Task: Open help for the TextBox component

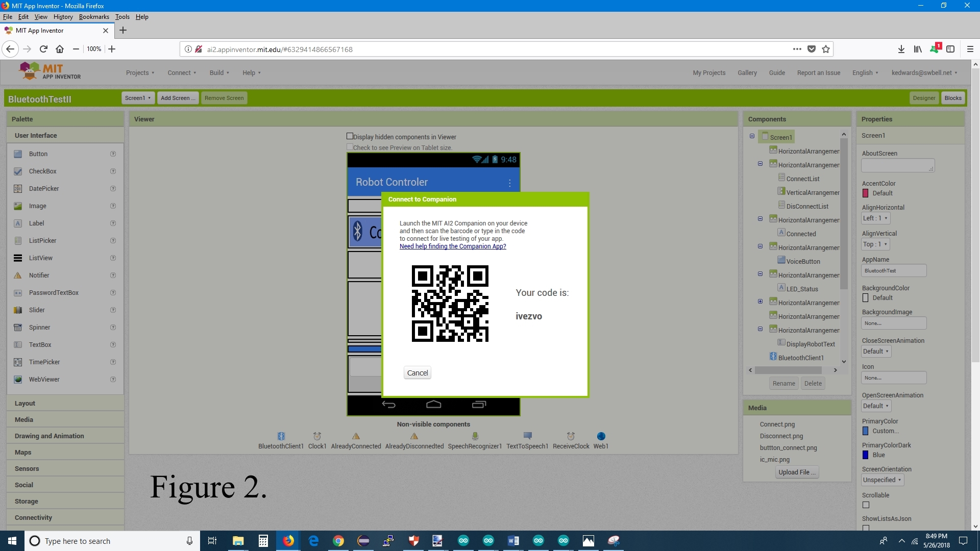Action: pos(113,345)
